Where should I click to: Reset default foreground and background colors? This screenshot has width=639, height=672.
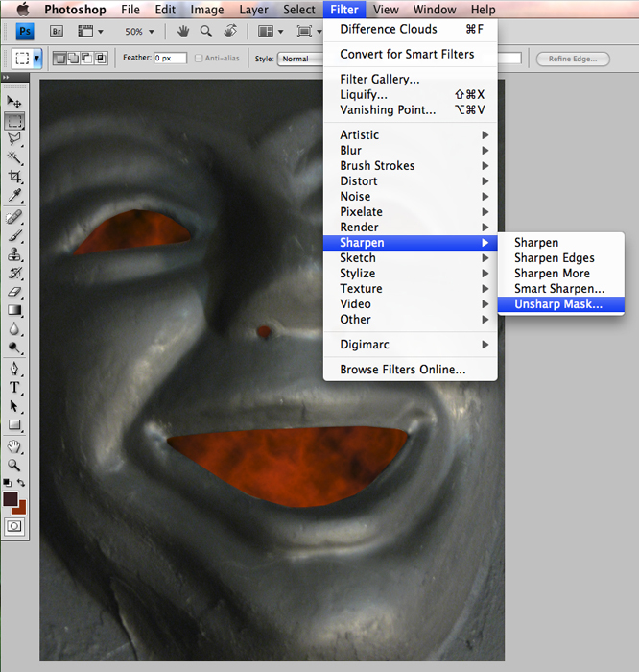click(7, 483)
